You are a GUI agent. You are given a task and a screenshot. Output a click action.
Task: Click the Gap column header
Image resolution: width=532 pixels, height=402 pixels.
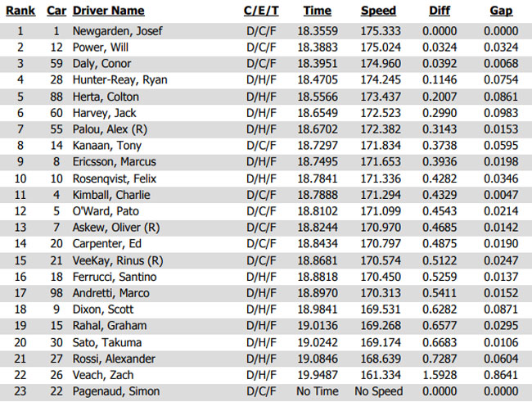click(x=501, y=11)
